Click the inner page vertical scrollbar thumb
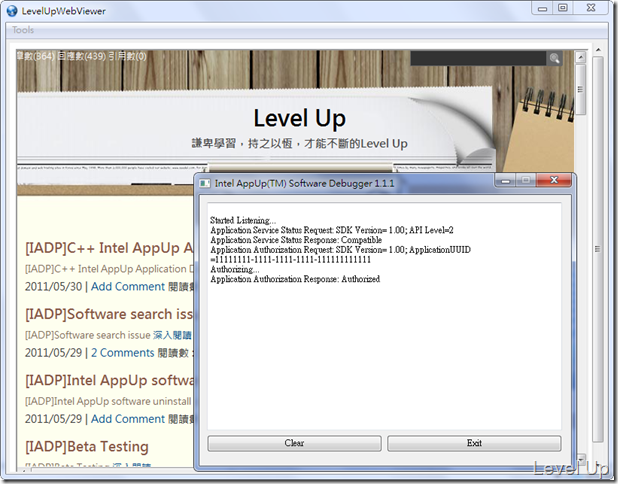The width and height of the screenshot is (618, 484). [580, 89]
